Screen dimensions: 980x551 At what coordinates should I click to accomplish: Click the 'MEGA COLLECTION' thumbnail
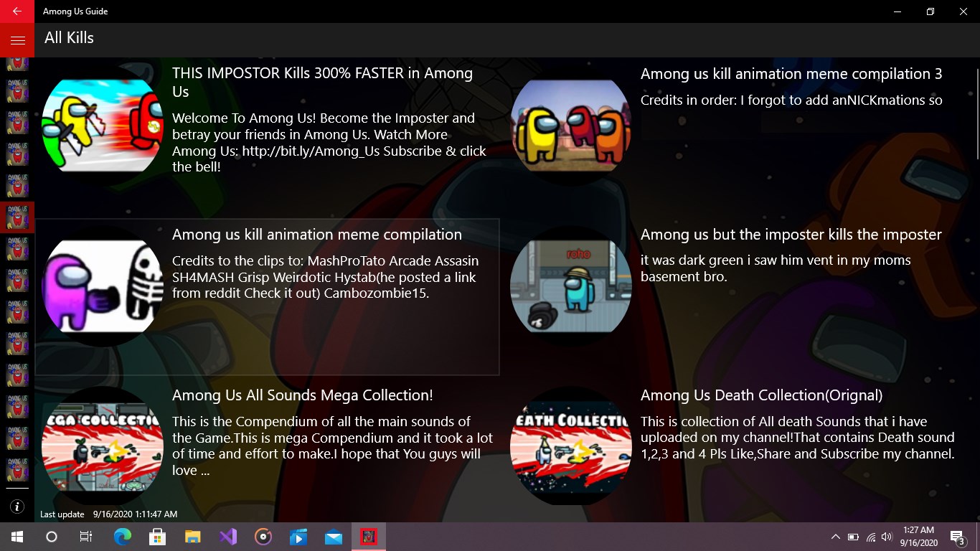click(x=103, y=446)
